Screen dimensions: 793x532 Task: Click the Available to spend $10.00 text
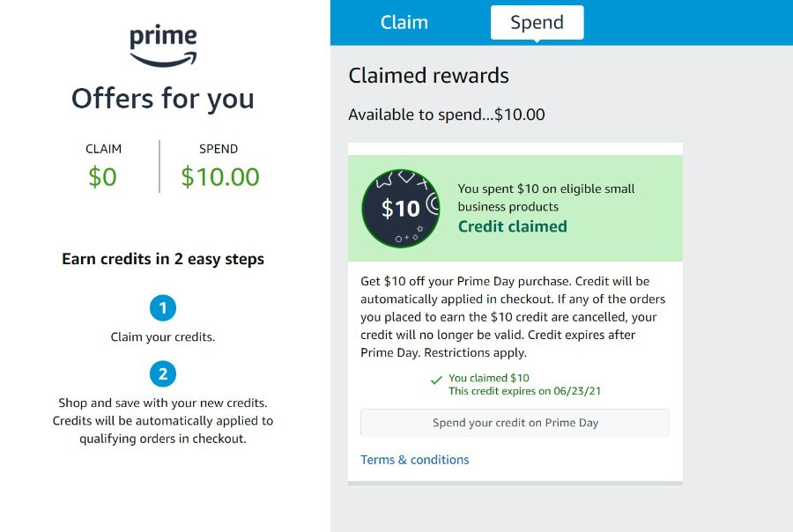click(x=447, y=115)
